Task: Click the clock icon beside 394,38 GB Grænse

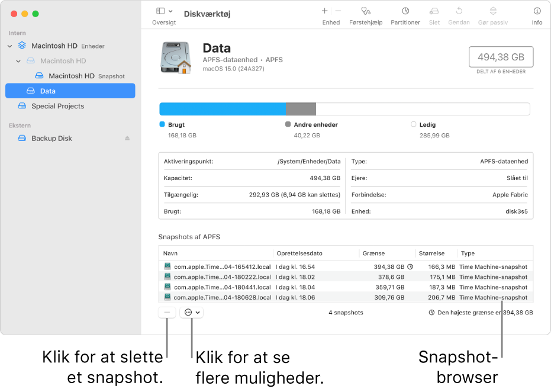Action: [x=410, y=267]
